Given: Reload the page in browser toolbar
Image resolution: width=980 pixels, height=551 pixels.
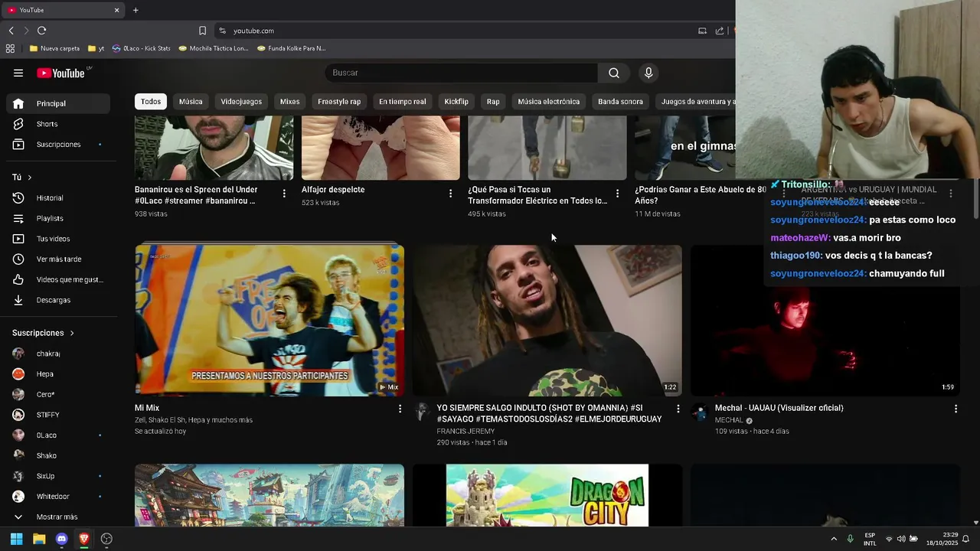Looking at the screenshot, I should (41, 31).
